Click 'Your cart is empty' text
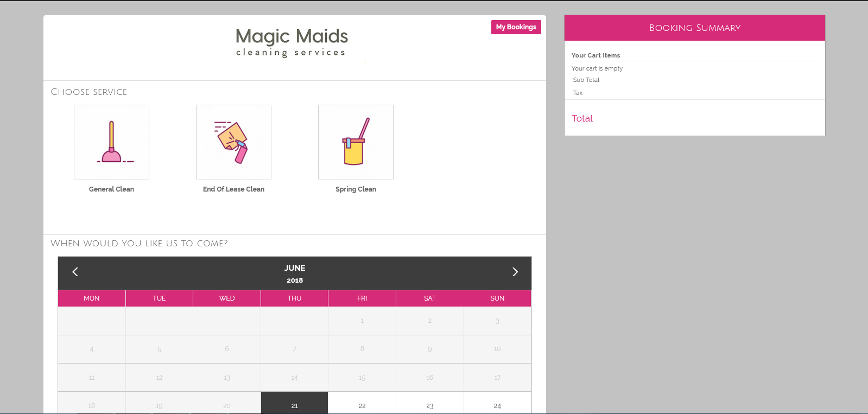The width and height of the screenshot is (868, 414). point(597,68)
